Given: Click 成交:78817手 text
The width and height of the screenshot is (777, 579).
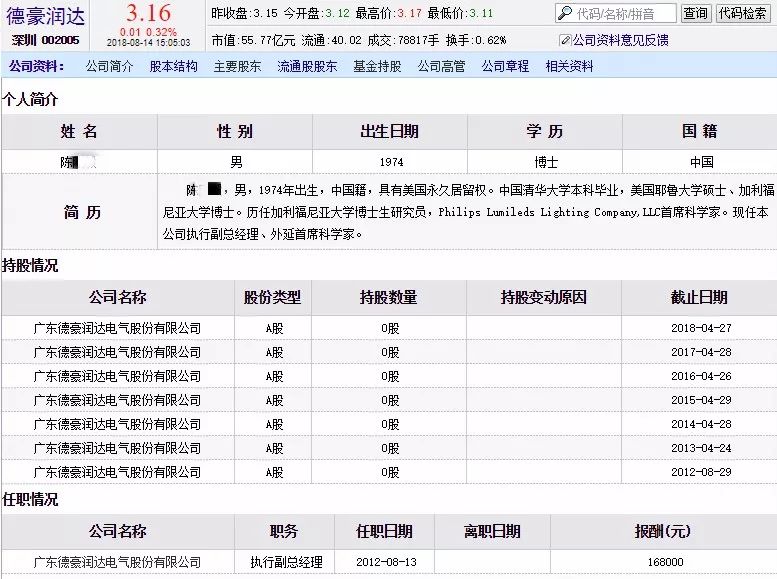Looking at the screenshot, I should point(403,40).
